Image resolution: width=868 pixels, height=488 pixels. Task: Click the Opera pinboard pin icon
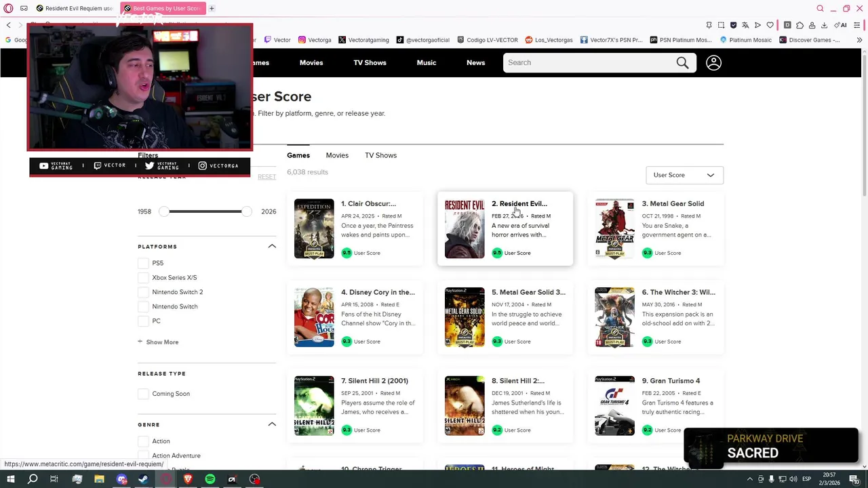point(709,25)
